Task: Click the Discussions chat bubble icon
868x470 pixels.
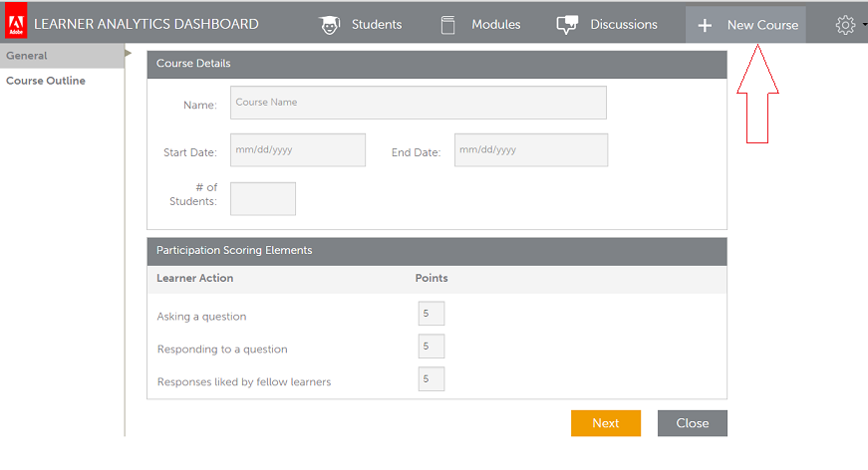Action: click(x=567, y=25)
